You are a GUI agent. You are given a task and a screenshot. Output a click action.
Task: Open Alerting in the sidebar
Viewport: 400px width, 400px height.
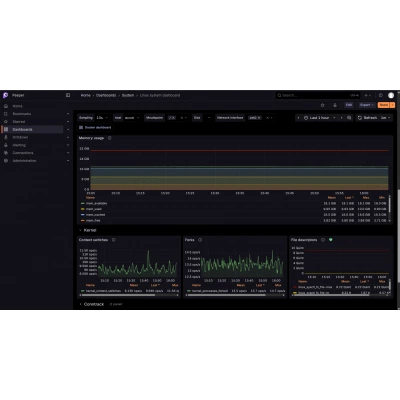click(19, 145)
